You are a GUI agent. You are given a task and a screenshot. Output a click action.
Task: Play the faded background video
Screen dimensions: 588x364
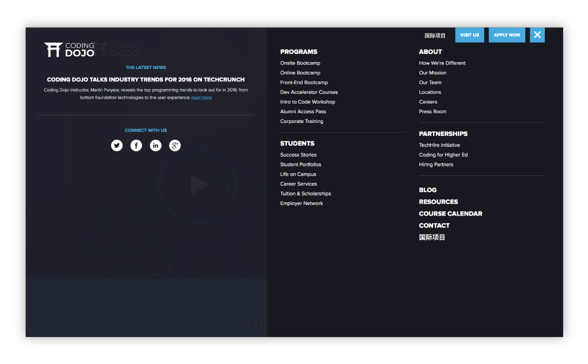click(199, 184)
